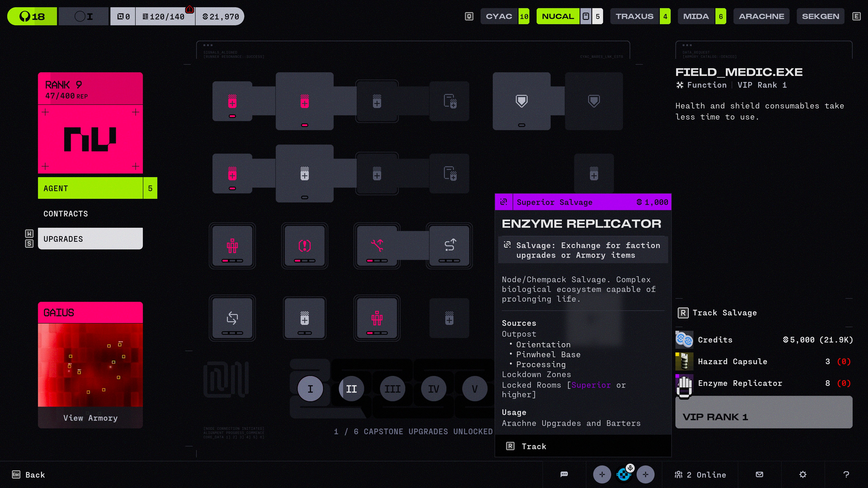The width and height of the screenshot is (868, 488).
Task: Select the route-arrow upgrade node
Action: (x=449, y=246)
